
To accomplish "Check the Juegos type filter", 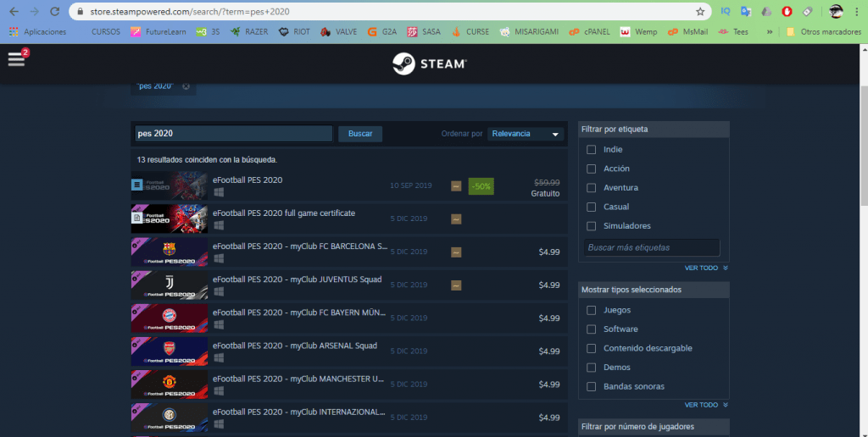I will tap(591, 310).
